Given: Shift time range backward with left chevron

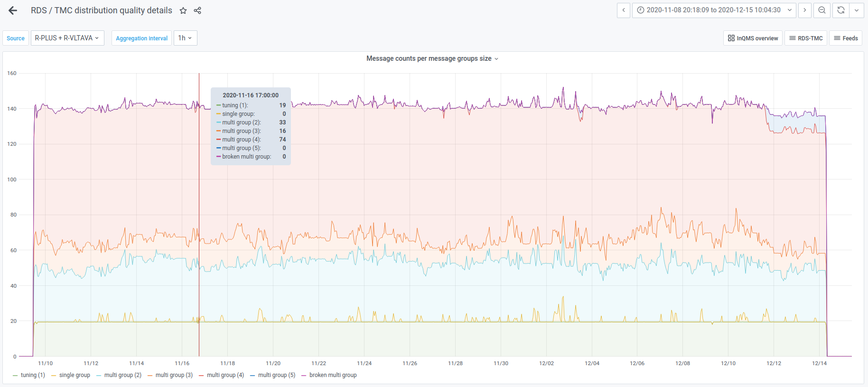Looking at the screenshot, I should click(624, 10).
